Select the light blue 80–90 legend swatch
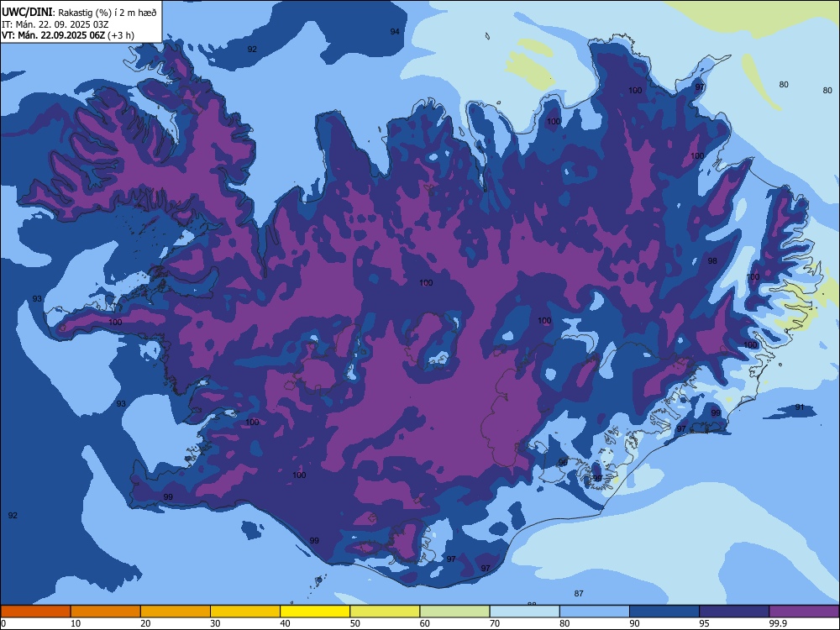 (595, 612)
